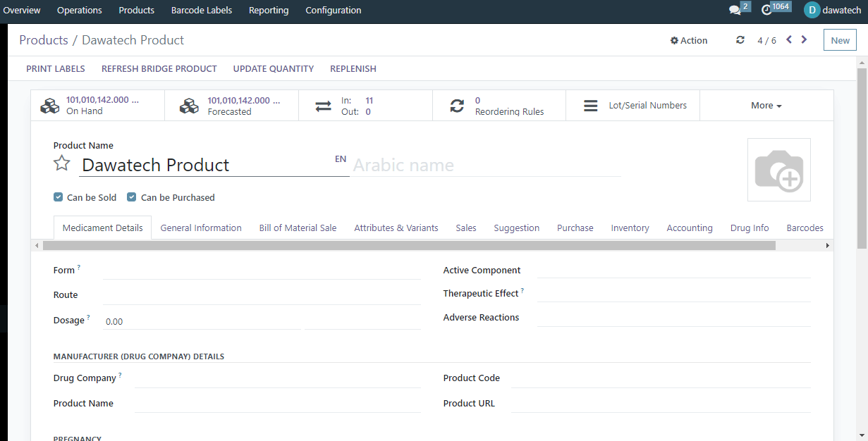Click the 4 / 6 pager text
This screenshot has width=868, height=441.
[x=766, y=40]
